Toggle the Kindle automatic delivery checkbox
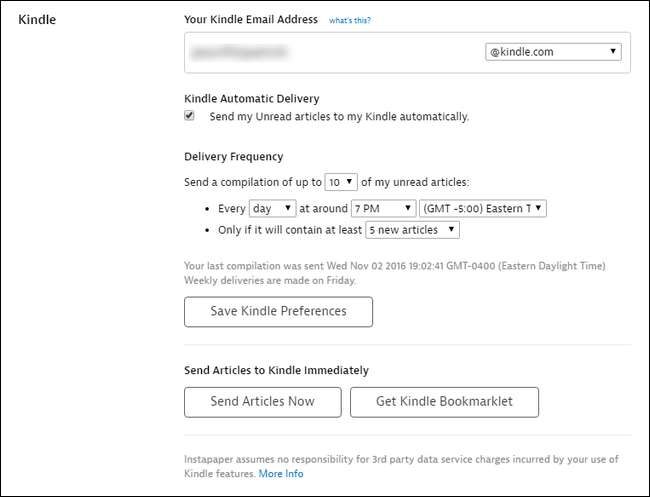650x497 pixels. click(x=190, y=116)
